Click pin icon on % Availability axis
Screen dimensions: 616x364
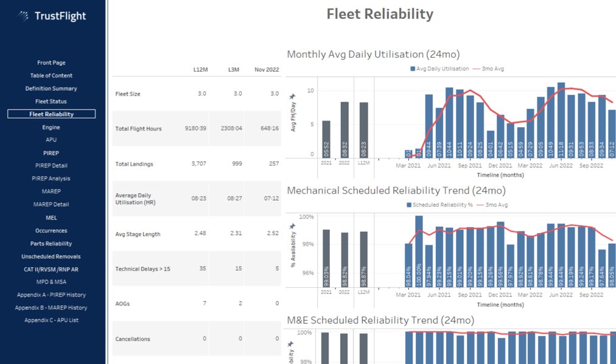292,226
